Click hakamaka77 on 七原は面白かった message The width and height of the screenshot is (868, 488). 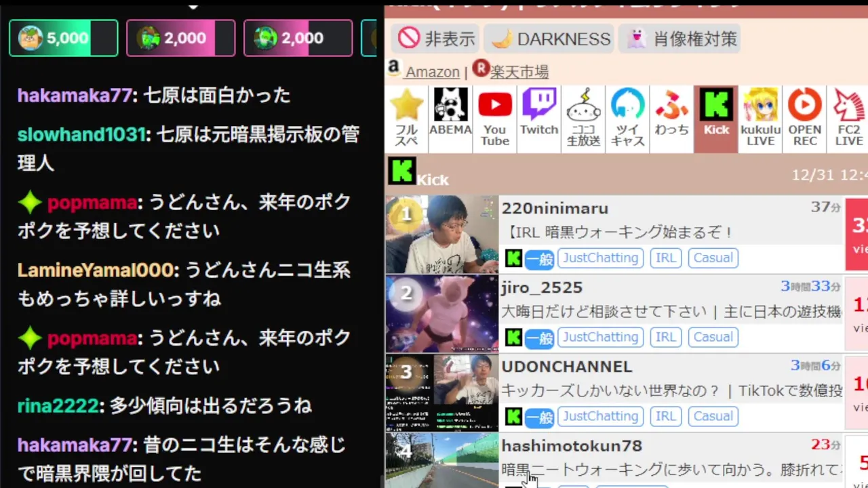pyautogui.click(x=75, y=95)
